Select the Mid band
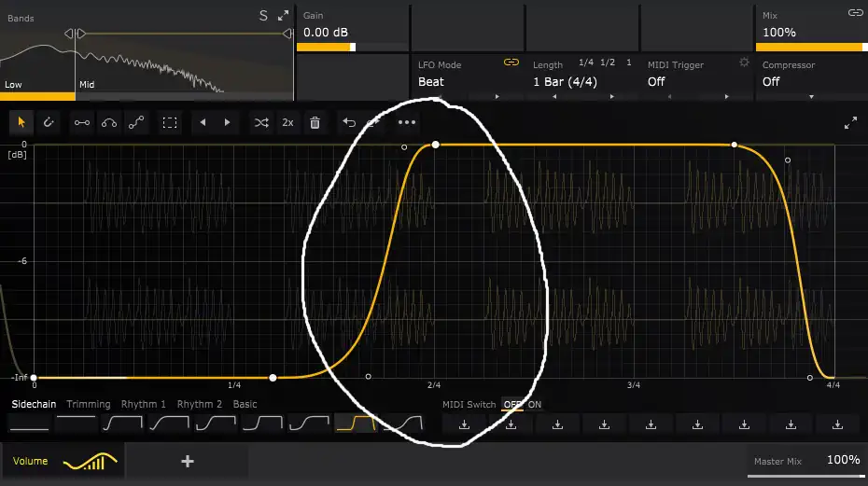The width and height of the screenshot is (868, 486). click(x=87, y=85)
